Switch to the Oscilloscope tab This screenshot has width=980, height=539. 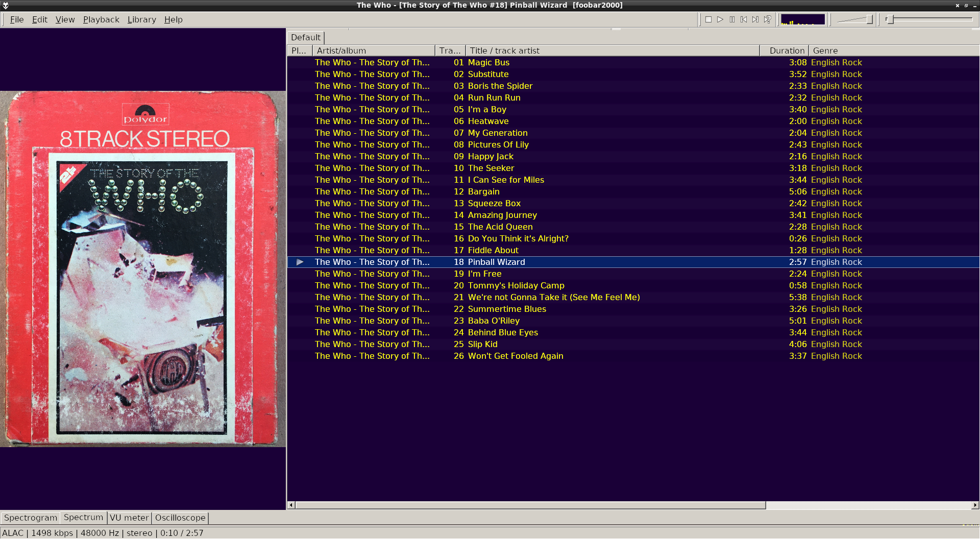[180, 518]
